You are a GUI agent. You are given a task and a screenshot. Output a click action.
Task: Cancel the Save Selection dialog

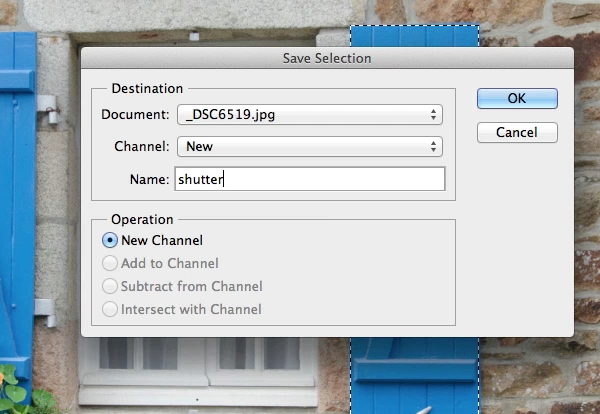click(x=517, y=132)
